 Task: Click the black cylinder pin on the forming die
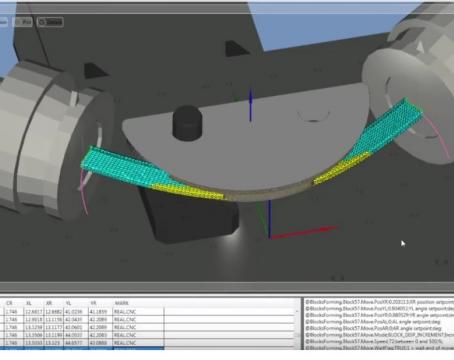[x=187, y=122]
